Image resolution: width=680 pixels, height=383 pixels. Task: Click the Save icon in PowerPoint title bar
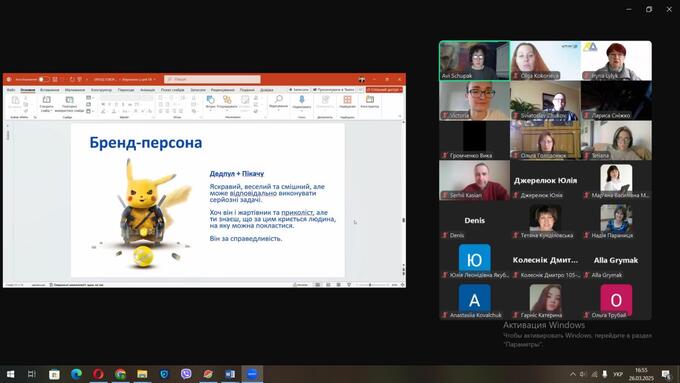click(x=55, y=79)
